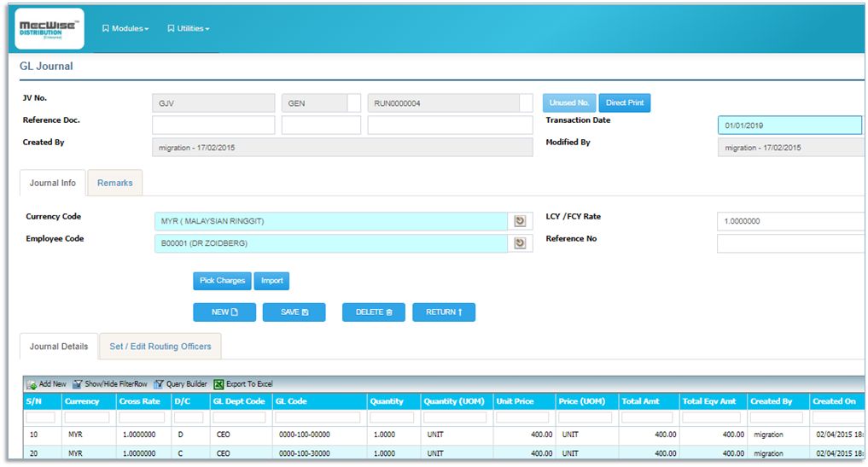
Task: Open the Modules dropdown menu
Action: 125,29
